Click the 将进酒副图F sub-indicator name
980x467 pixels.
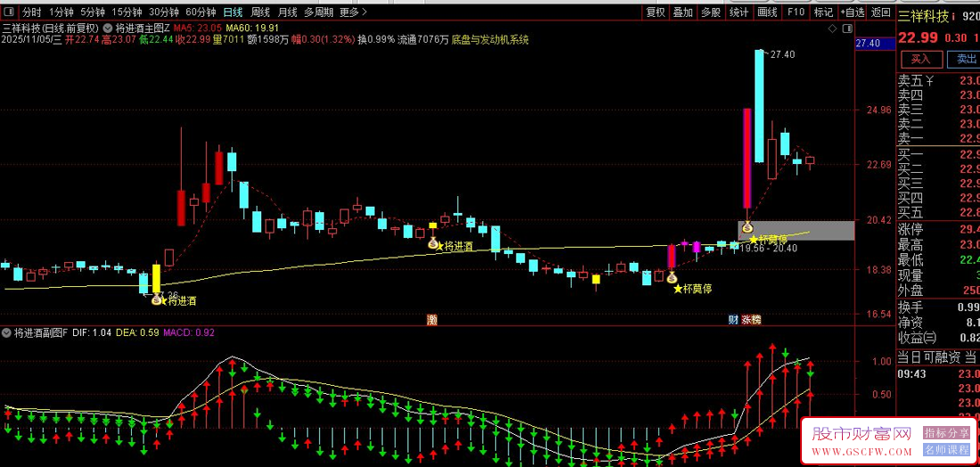click(41, 333)
